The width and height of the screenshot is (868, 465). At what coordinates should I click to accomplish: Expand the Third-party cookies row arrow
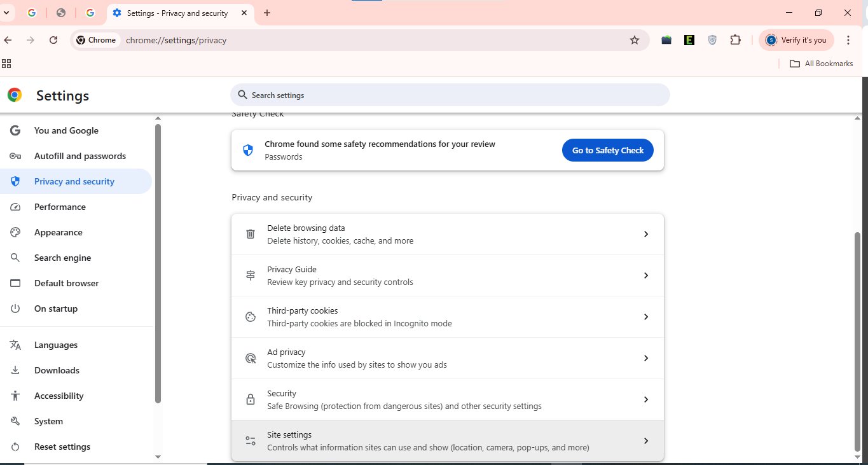pos(645,317)
